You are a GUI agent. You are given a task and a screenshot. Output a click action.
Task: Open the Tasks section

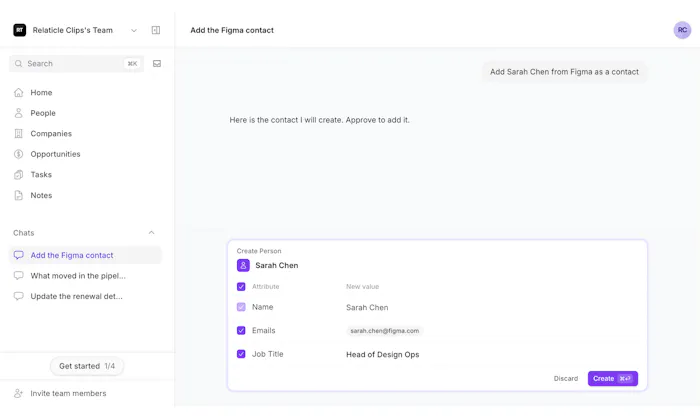coord(41,174)
